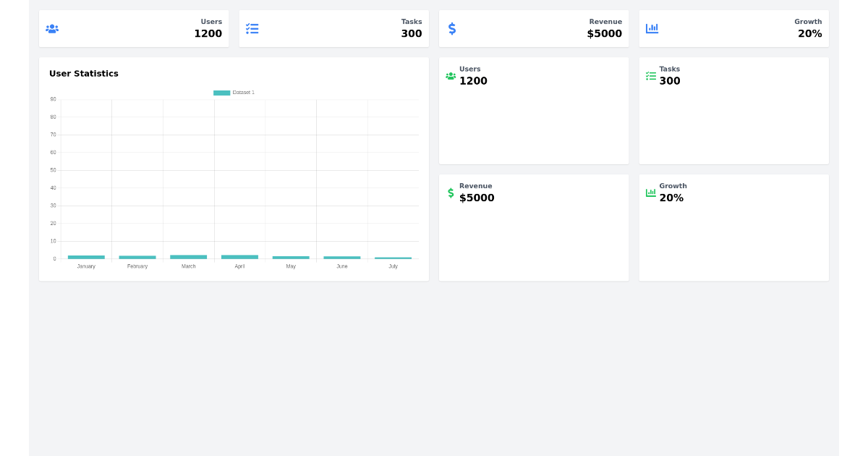The image size is (868, 456).
Task: Click the Dataset 1 legend color swatch
Action: pos(221,93)
